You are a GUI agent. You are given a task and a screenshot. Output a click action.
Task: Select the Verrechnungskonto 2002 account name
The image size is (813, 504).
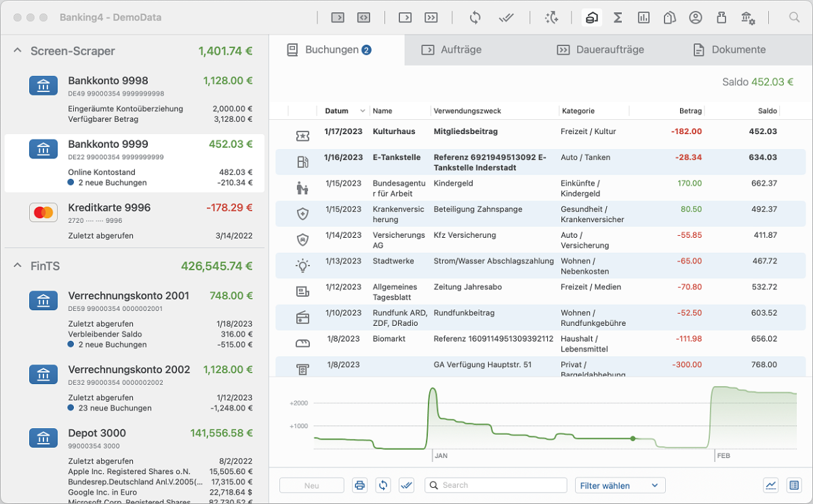(129, 369)
